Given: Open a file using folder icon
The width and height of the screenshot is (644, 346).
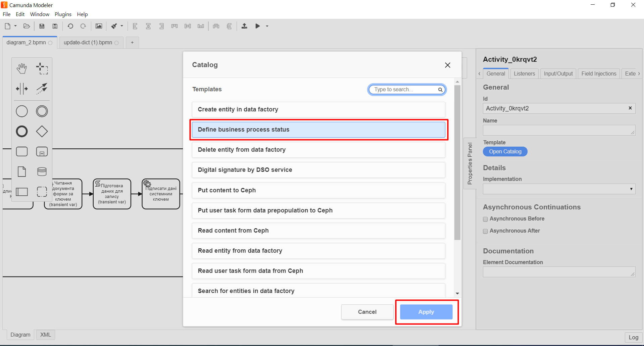Looking at the screenshot, I should (27, 26).
